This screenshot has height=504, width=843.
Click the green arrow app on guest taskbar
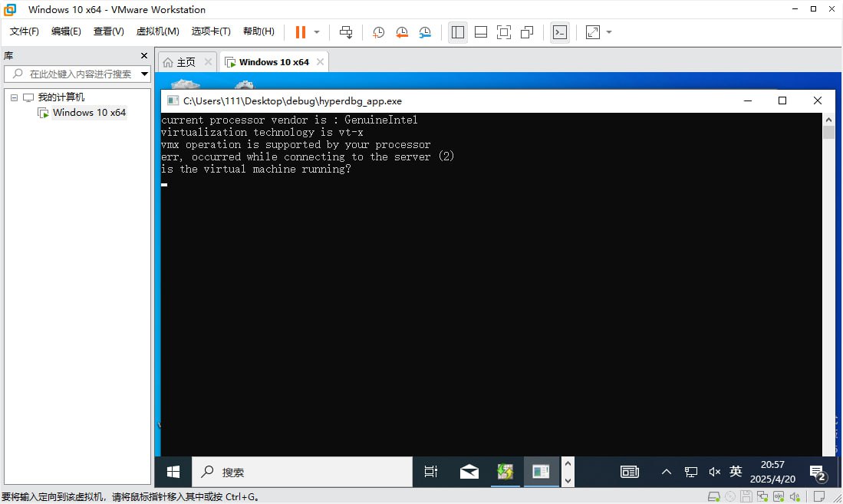[x=505, y=472]
